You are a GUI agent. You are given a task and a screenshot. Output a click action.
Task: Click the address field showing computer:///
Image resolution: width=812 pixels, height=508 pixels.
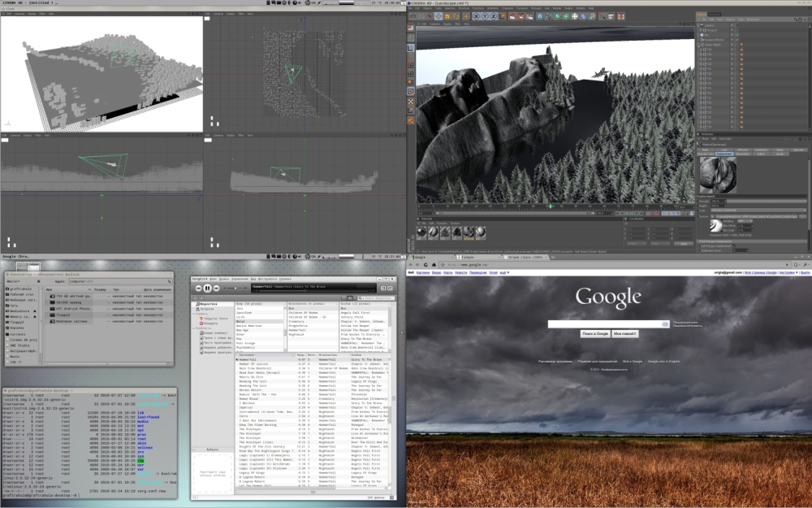pos(120,281)
